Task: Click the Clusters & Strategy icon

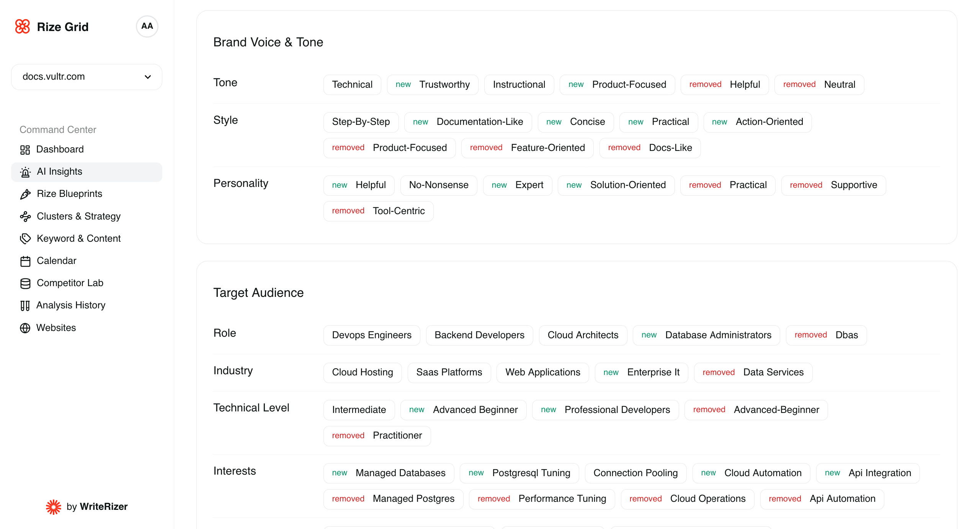Action: [x=25, y=216]
